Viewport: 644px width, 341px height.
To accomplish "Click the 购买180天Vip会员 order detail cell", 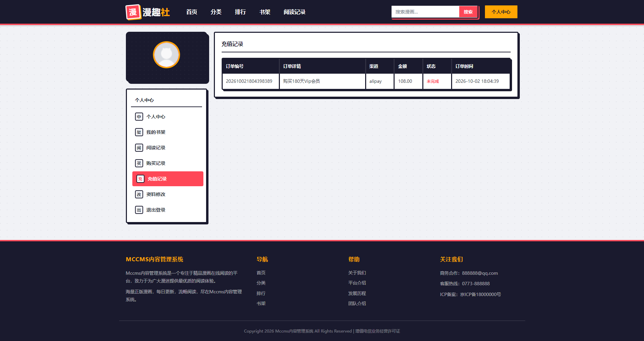I will coord(322,81).
